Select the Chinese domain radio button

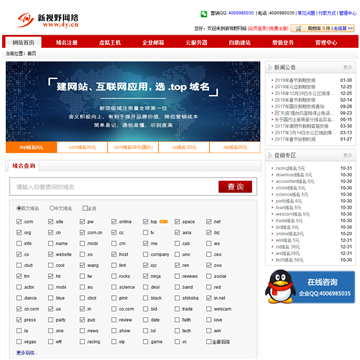[x=52, y=208]
